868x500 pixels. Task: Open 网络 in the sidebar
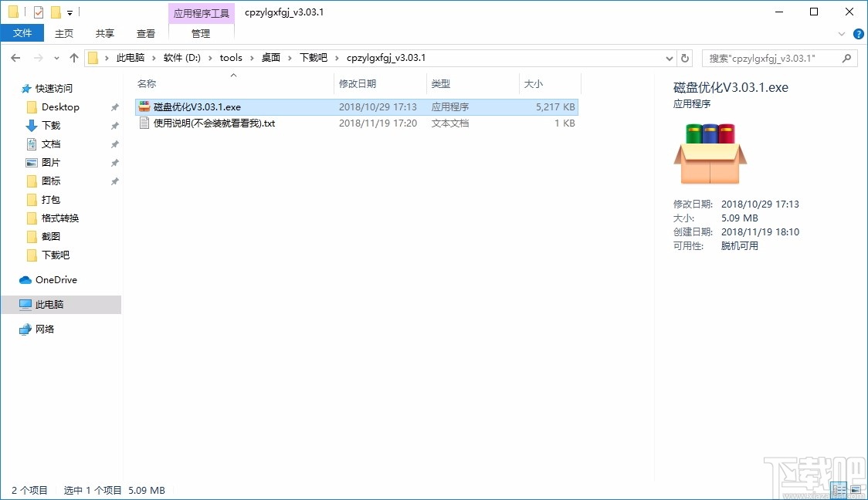(x=45, y=329)
